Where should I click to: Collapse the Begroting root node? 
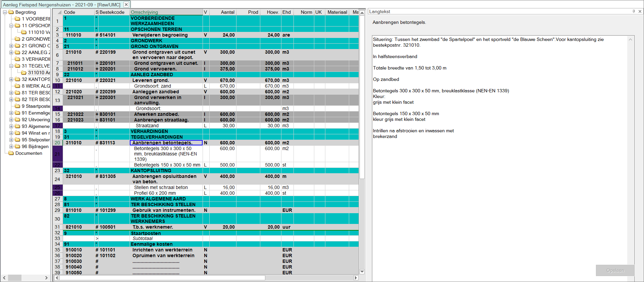tap(5, 12)
